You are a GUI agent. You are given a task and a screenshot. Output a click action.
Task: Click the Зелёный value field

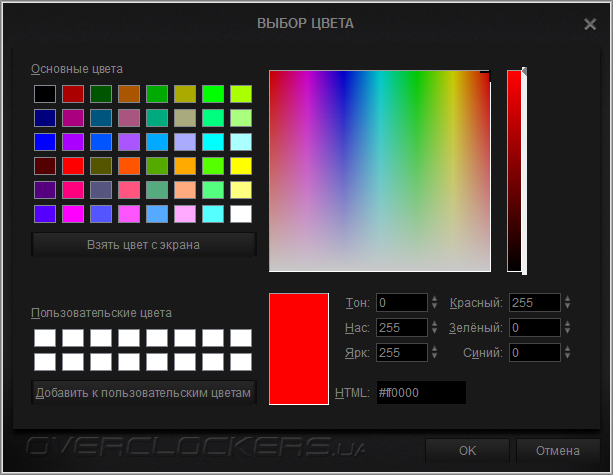pos(534,328)
